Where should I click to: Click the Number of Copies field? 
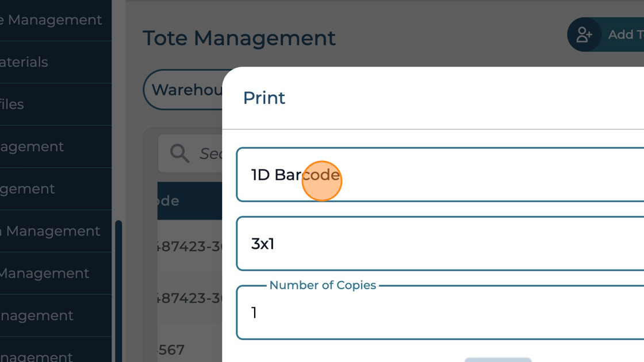[x=440, y=313]
